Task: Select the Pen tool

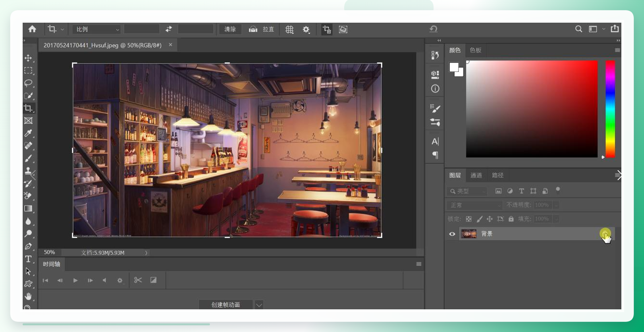Action: (x=28, y=246)
